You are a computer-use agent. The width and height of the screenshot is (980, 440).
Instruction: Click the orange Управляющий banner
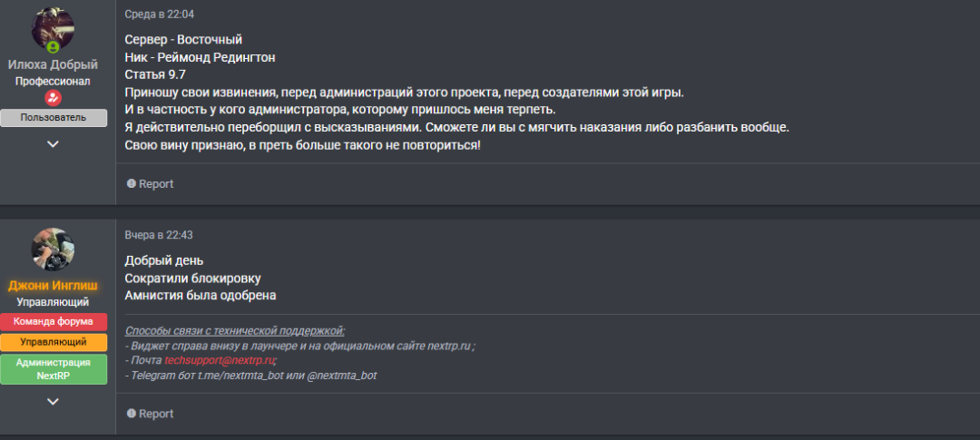point(53,342)
